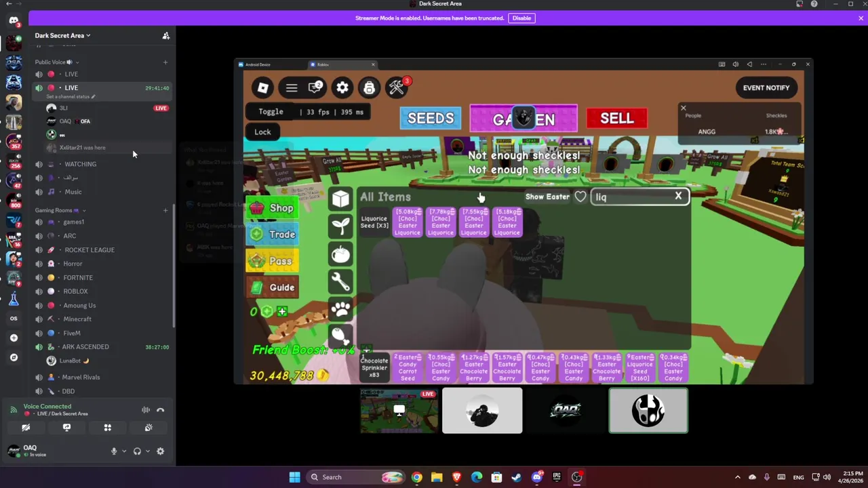Open the hamburger menu in game

(292, 87)
